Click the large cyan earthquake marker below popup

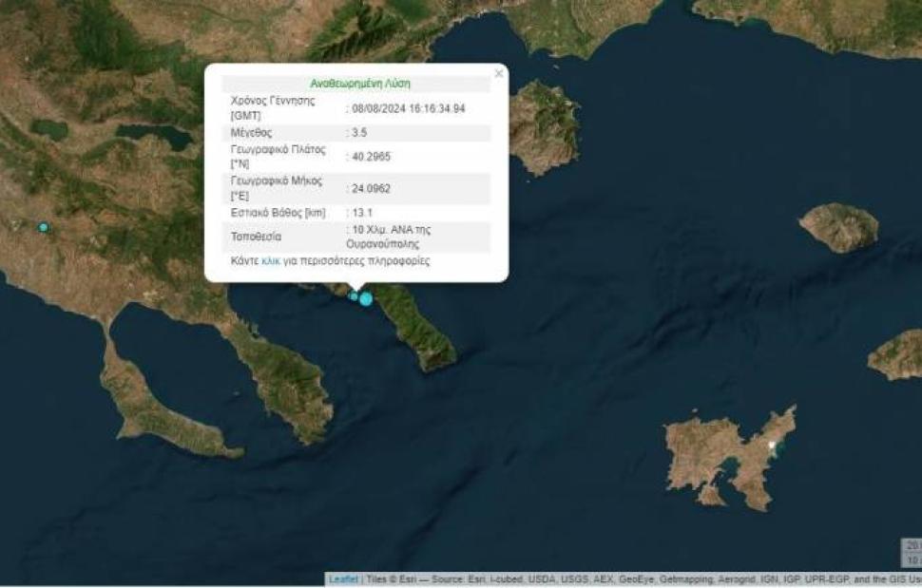[x=366, y=299]
